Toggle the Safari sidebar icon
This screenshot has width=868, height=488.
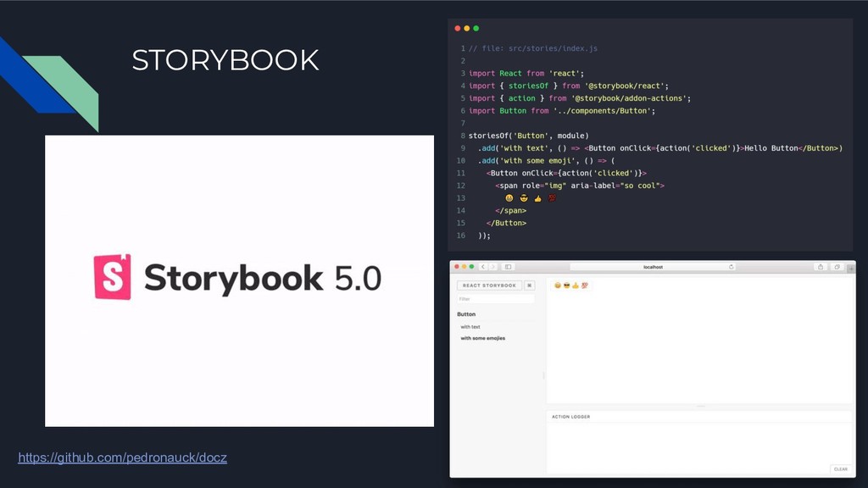coord(508,267)
